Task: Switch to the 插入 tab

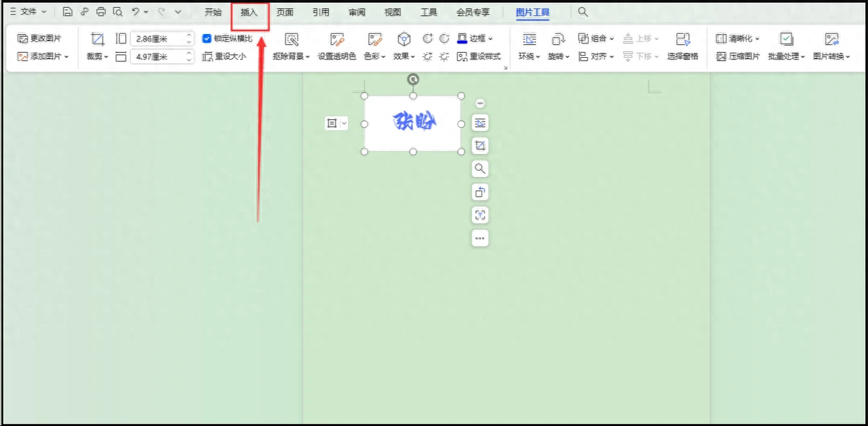Action: pos(249,13)
